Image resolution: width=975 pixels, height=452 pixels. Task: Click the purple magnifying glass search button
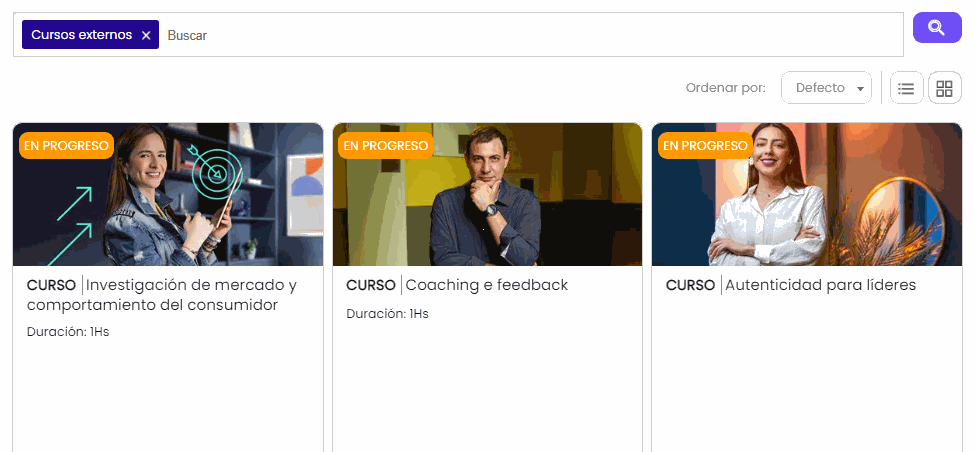click(x=937, y=27)
